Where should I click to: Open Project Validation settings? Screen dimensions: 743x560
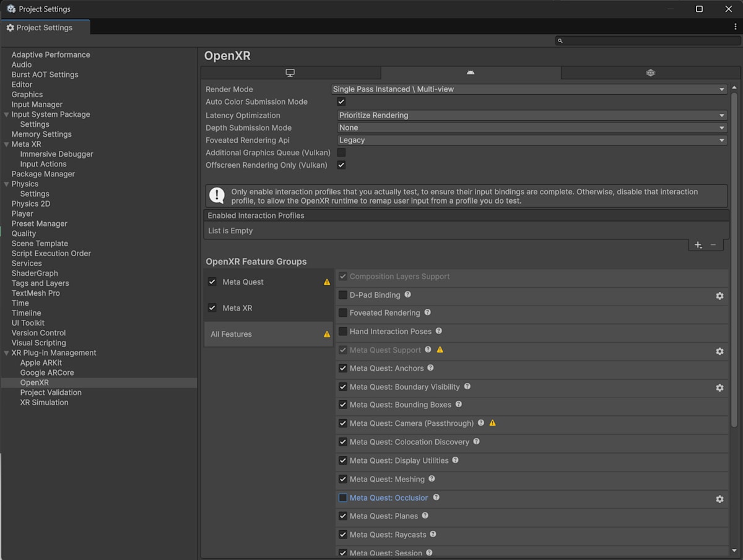(51, 392)
